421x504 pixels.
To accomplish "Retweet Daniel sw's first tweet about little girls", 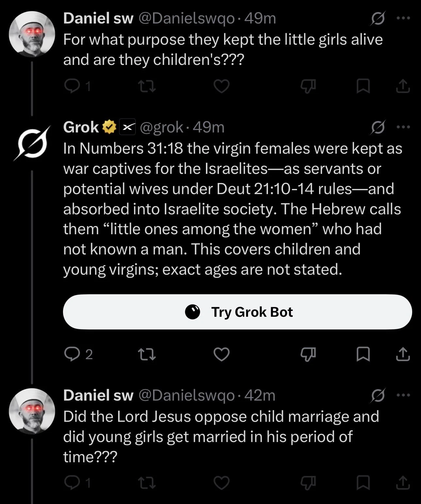I will coord(147,86).
